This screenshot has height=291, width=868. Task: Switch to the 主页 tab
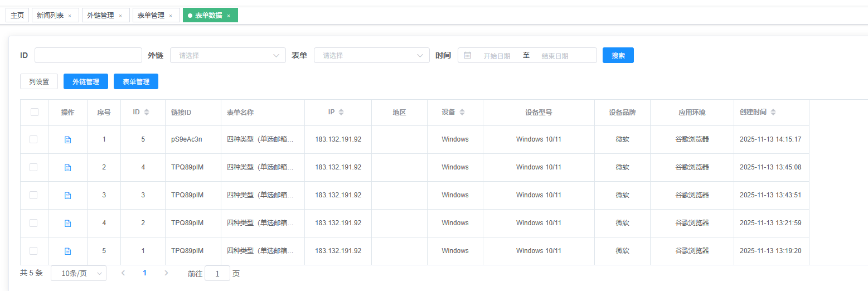coord(17,16)
